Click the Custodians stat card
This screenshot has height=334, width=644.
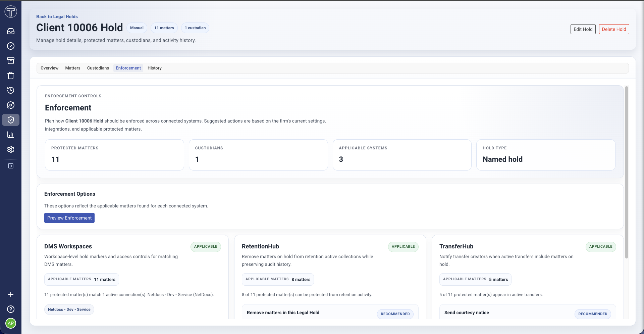click(258, 155)
